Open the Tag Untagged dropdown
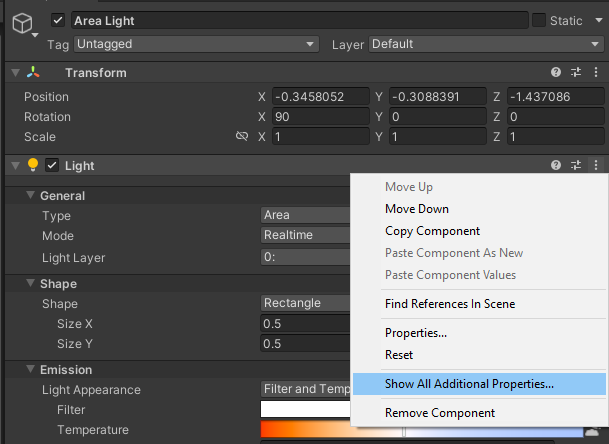 click(197, 44)
